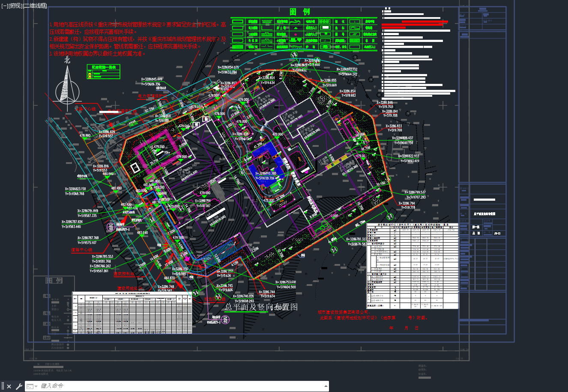Select coordinate label X=3286872.132

[347, 69]
